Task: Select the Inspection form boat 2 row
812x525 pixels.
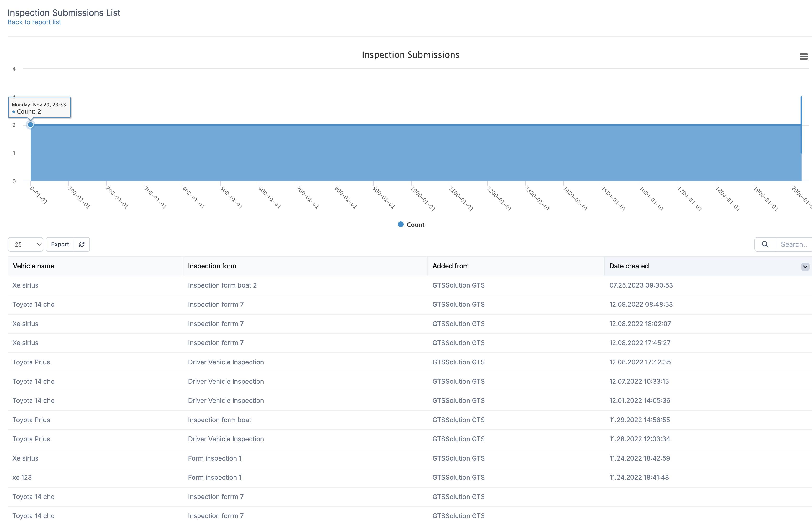Action: (x=222, y=285)
